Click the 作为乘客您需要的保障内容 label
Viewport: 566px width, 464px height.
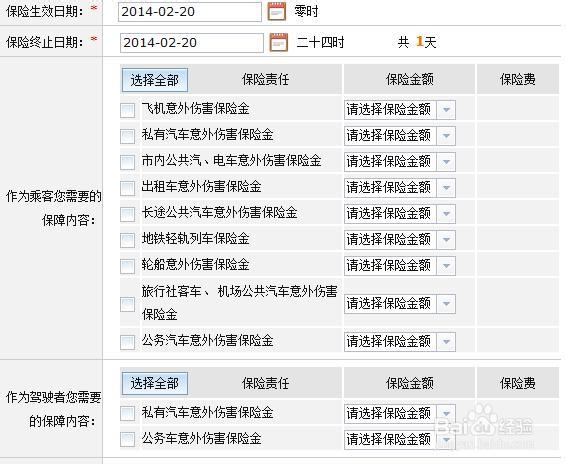(x=53, y=208)
